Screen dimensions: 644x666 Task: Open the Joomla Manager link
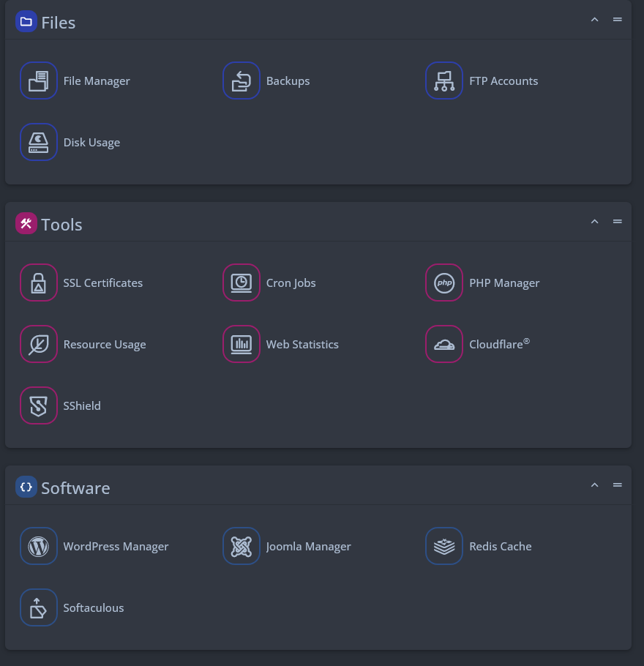click(308, 547)
